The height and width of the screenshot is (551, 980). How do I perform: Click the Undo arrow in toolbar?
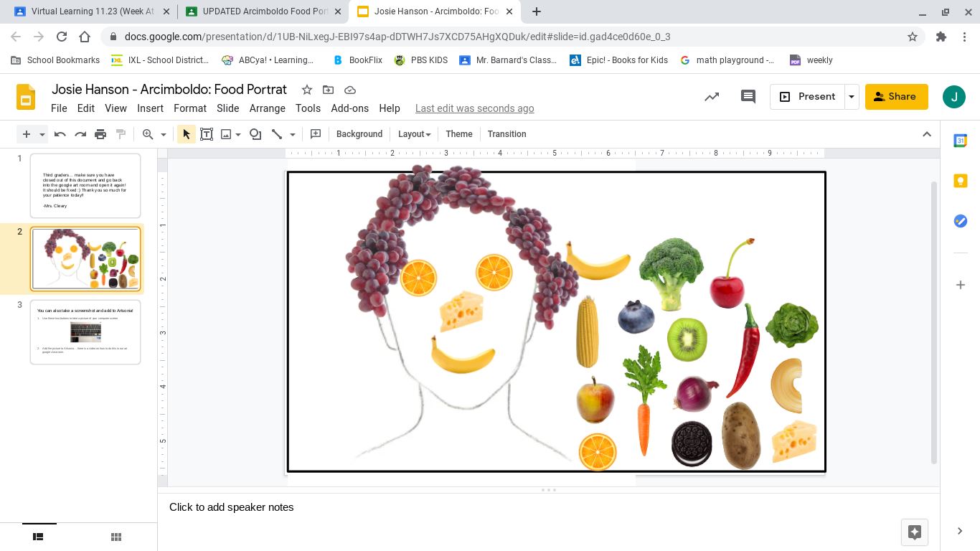[x=60, y=134]
